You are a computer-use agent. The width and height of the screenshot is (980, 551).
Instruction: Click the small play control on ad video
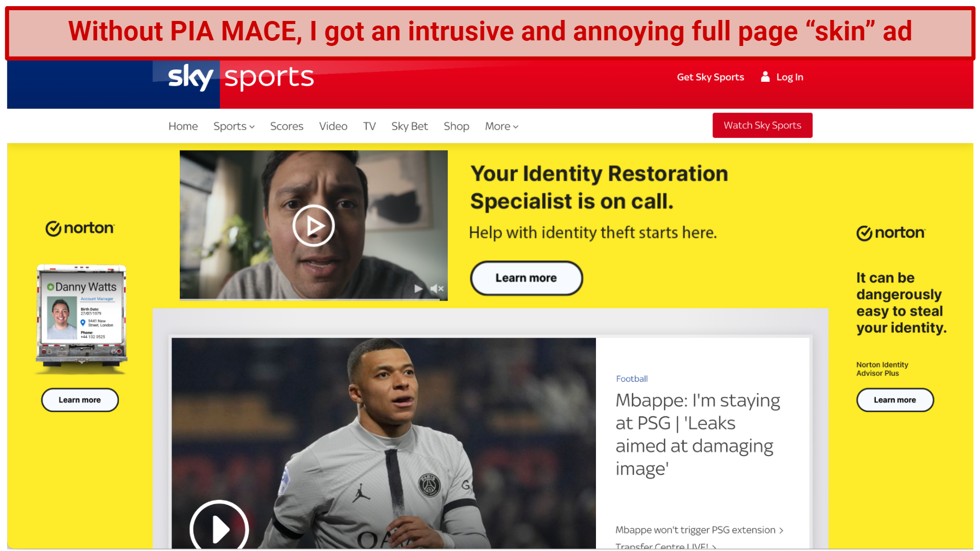[419, 289]
